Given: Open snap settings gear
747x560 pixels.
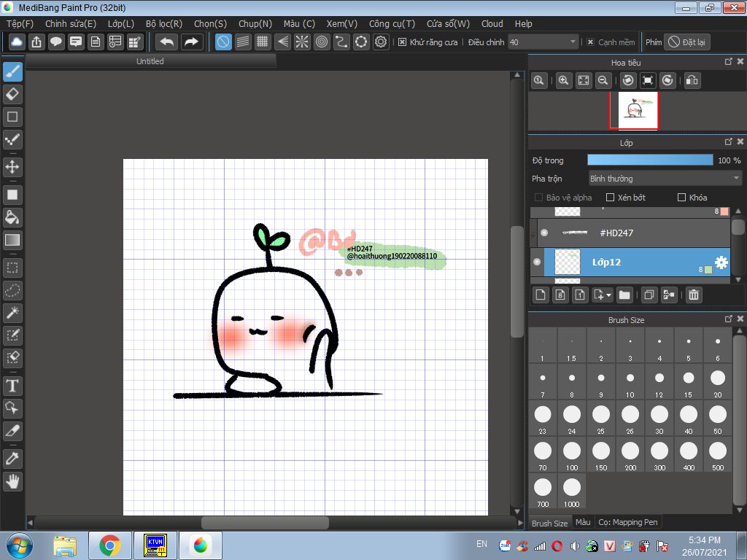Looking at the screenshot, I should click(381, 42).
